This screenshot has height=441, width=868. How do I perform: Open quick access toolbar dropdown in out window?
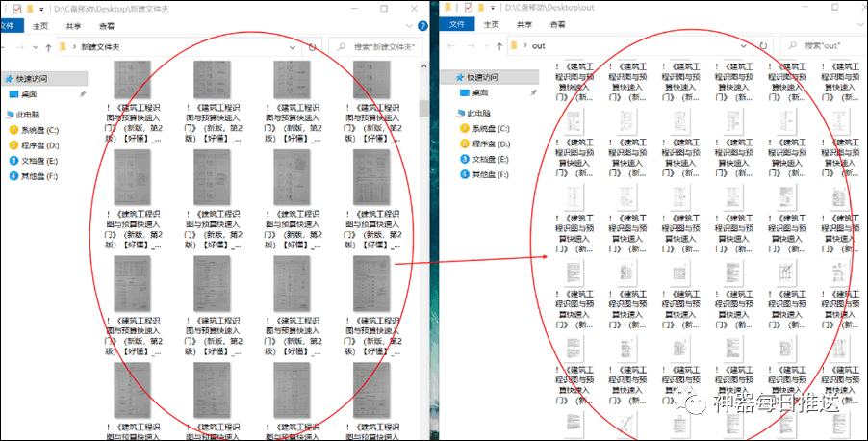(493, 9)
